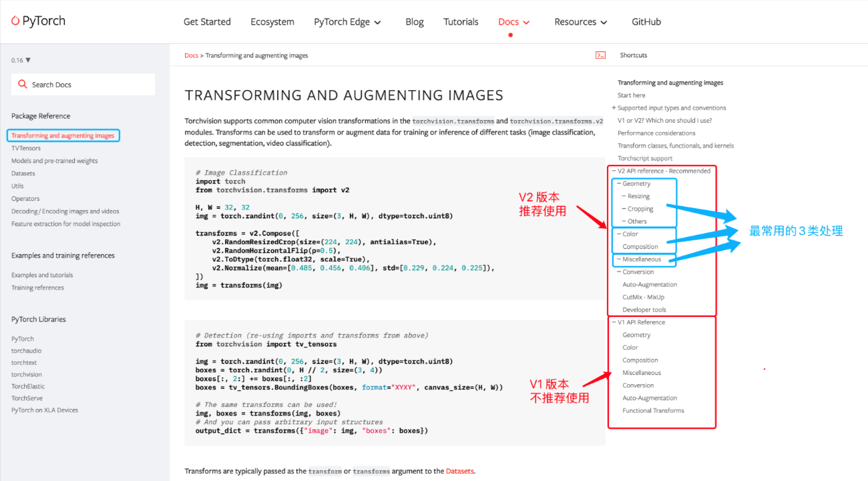Open Training references link
Viewport: 868px width, 481px height.
click(x=38, y=288)
